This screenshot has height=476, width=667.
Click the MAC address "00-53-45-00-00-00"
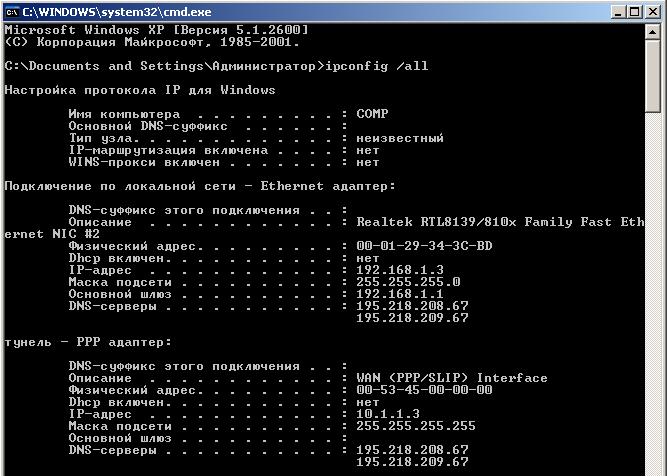(424, 390)
